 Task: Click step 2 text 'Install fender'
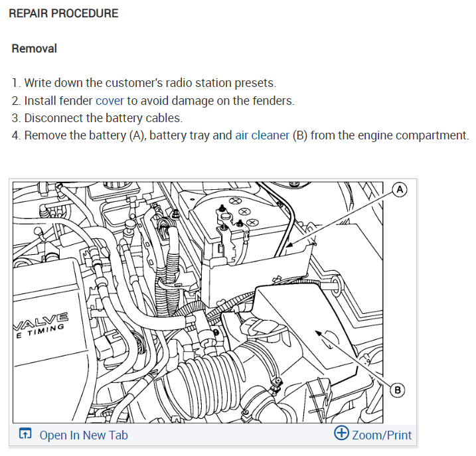point(58,101)
